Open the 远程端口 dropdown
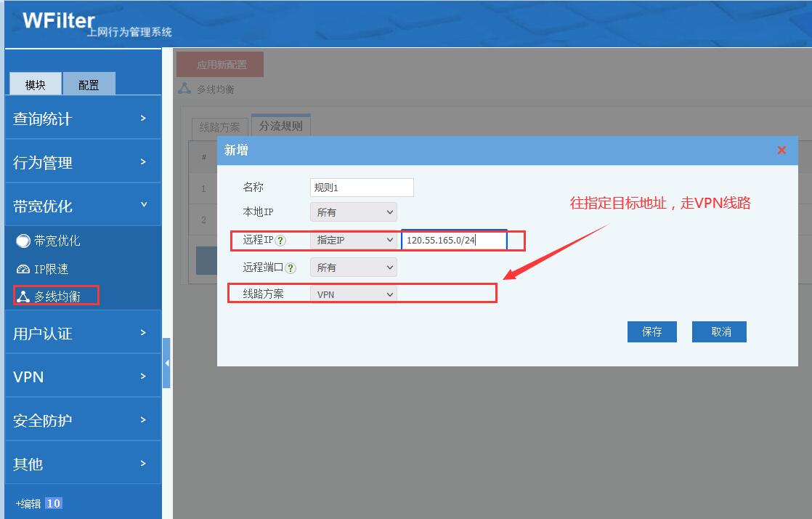This screenshot has height=519, width=812. coord(353,267)
